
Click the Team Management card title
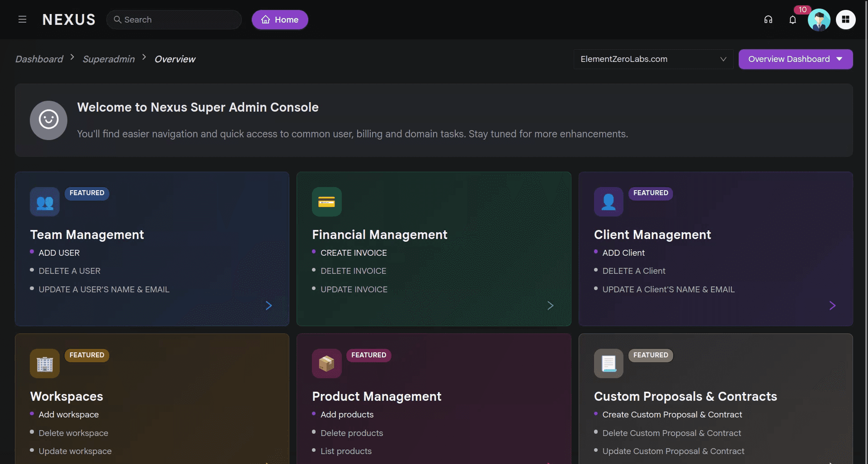click(x=87, y=234)
